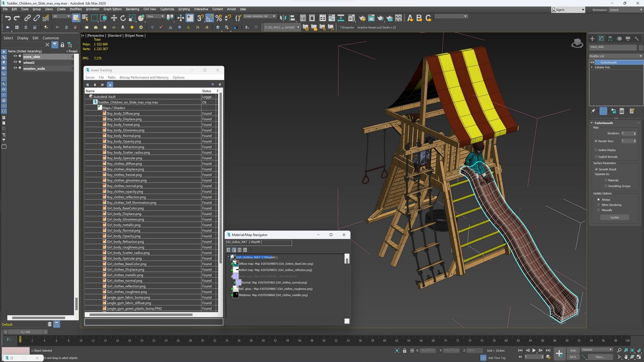The height and width of the screenshot is (362, 644).
Task: Toggle visibility eye of wave_slide object
Action: pos(15,57)
